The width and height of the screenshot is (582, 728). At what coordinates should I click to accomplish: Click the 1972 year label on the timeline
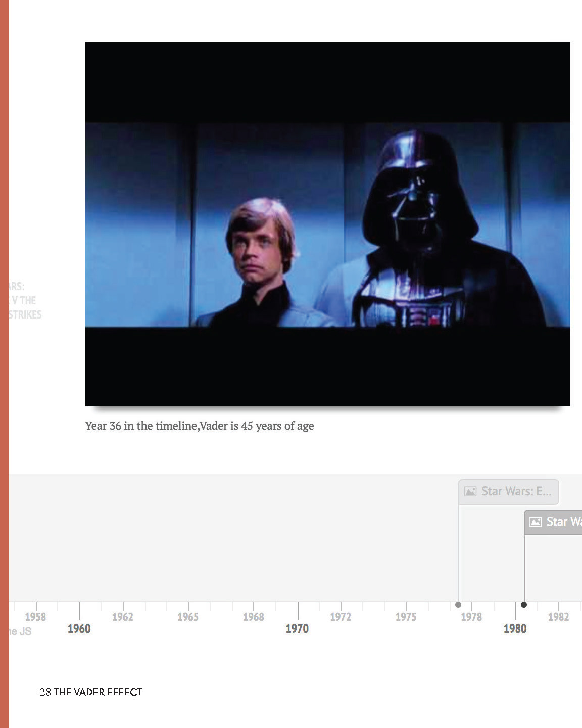pyautogui.click(x=341, y=617)
